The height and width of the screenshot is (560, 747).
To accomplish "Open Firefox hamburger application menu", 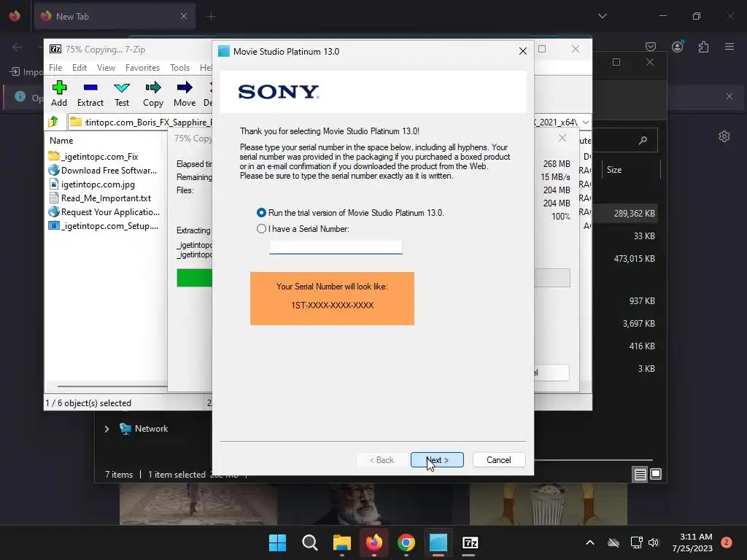I will 729,47.
